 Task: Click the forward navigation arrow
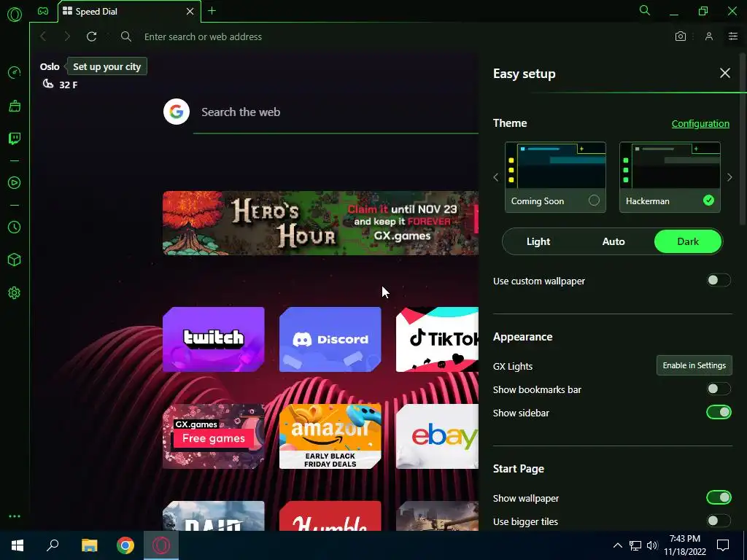click(67, 36)
